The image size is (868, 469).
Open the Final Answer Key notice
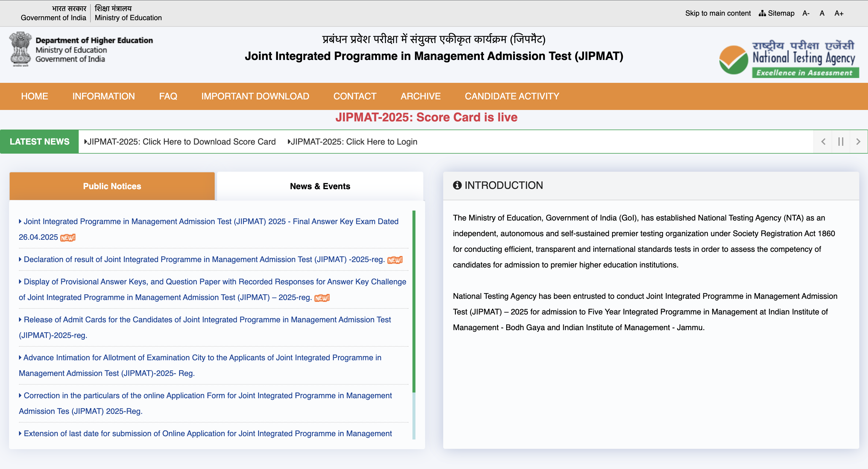point(209,229)
